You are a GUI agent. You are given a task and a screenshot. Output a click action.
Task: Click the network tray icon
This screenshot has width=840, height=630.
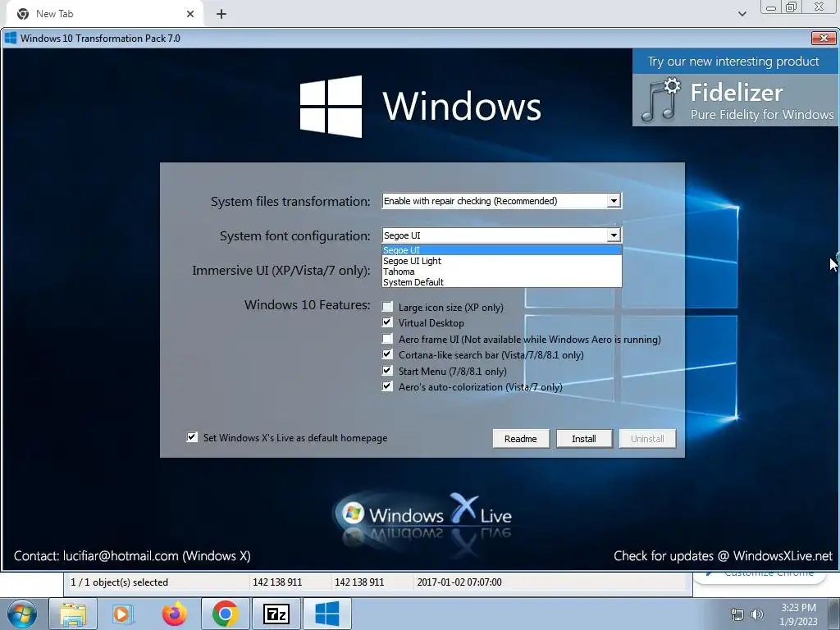[x=737, y=614]
